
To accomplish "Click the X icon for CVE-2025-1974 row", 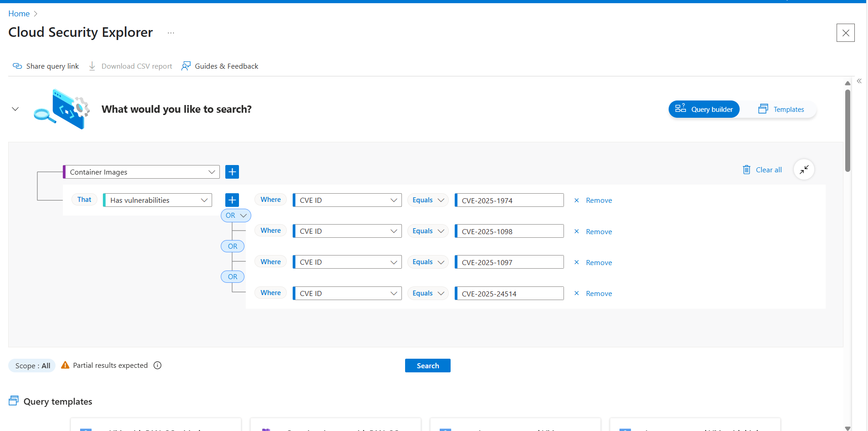I will [x=577, y=200].
